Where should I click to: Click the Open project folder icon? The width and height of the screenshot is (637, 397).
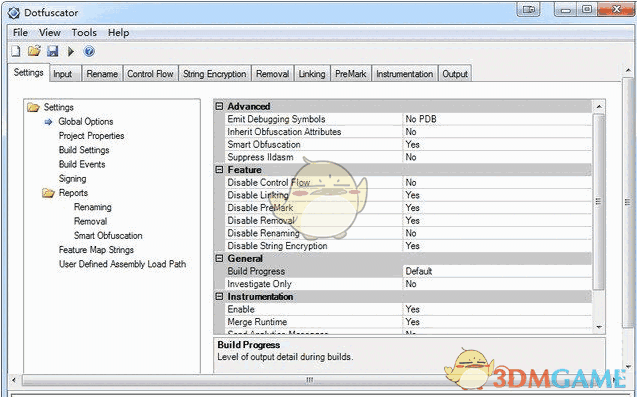[35, 51]
